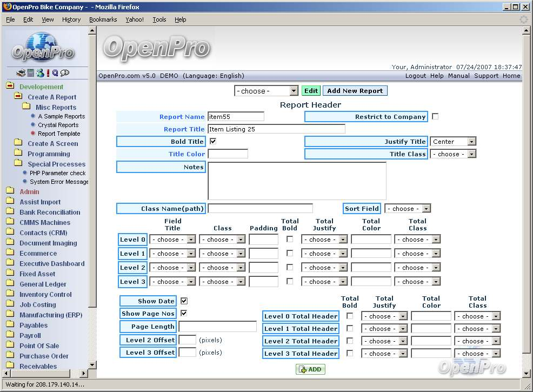The image size is (533, 392).
Task: Click the Payroll folder icon
Action: pos(10,335)
